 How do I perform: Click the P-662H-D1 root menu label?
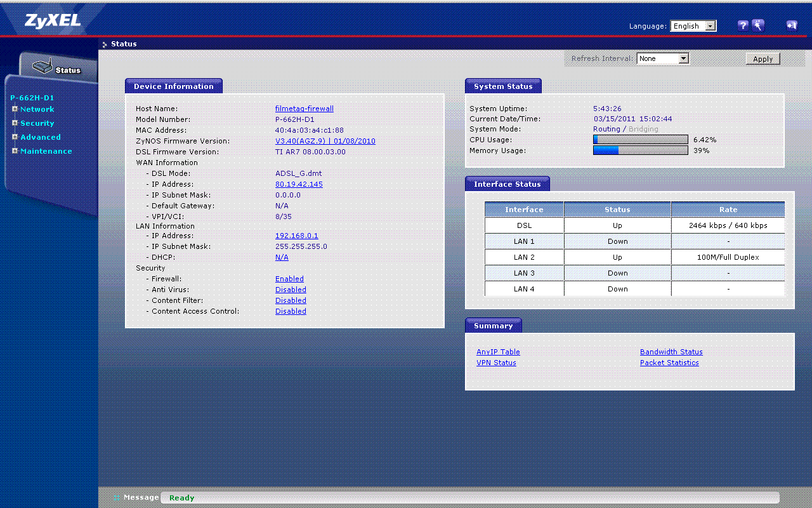(32, 98)
